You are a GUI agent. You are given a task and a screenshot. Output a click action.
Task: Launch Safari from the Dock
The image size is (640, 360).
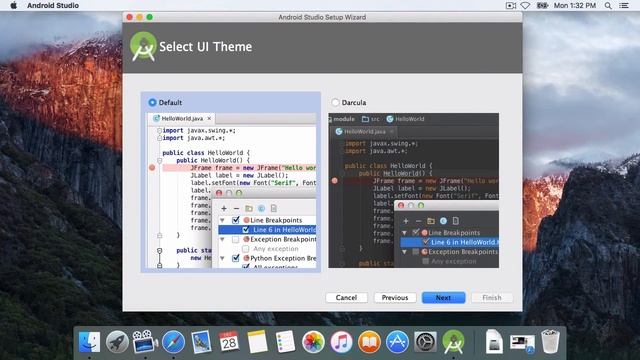[173, 342]
